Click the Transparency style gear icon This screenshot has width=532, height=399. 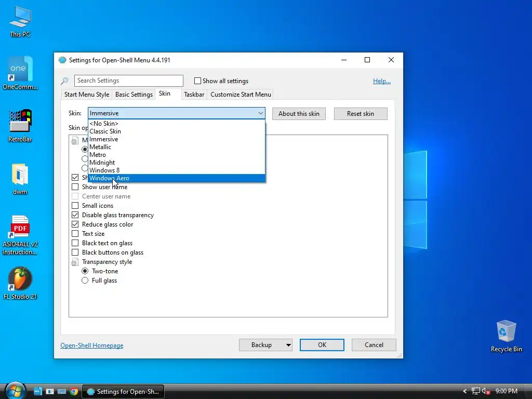tap(75, 262)
